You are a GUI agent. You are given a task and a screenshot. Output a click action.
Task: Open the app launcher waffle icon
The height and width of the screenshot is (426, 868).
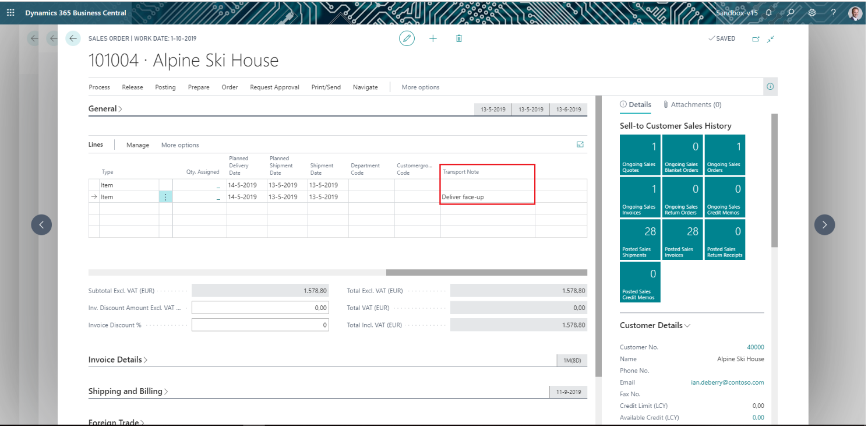[10, 12]
